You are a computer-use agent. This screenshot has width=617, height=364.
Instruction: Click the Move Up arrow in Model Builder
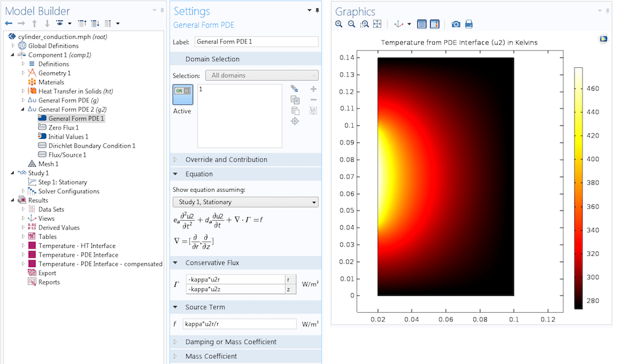click(35, 23)
